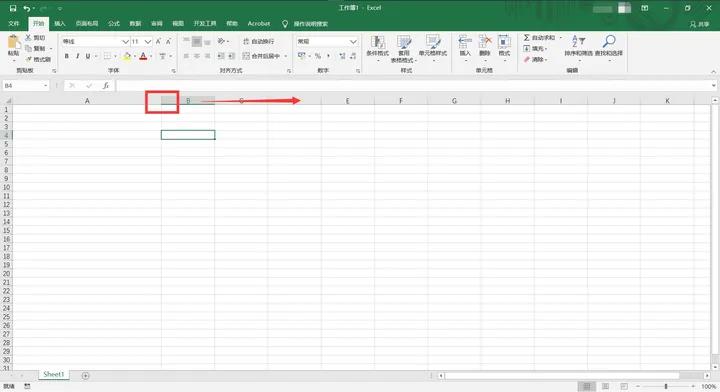Click the red font color A

143,56
